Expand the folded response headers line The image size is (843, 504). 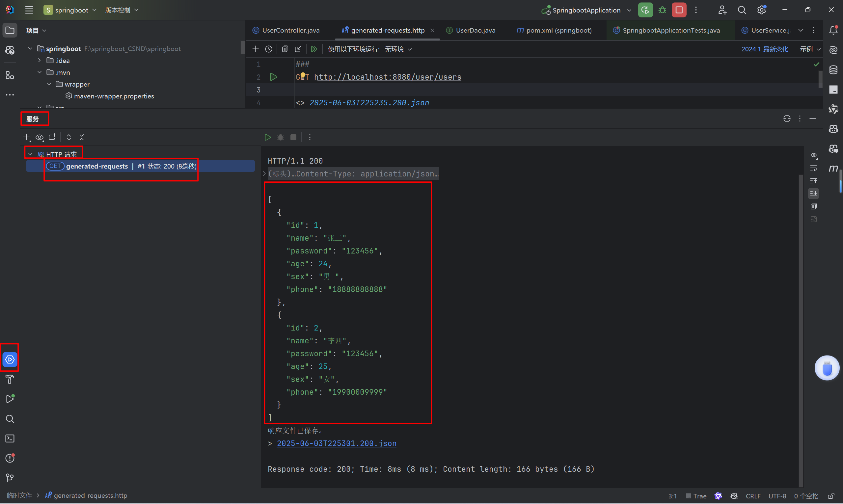click(264, 174)
